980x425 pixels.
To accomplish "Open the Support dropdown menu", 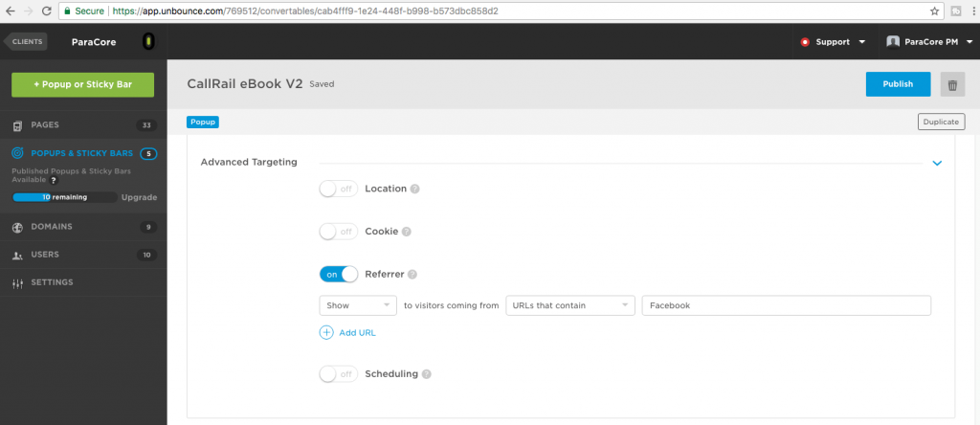I will coord(834,42).
